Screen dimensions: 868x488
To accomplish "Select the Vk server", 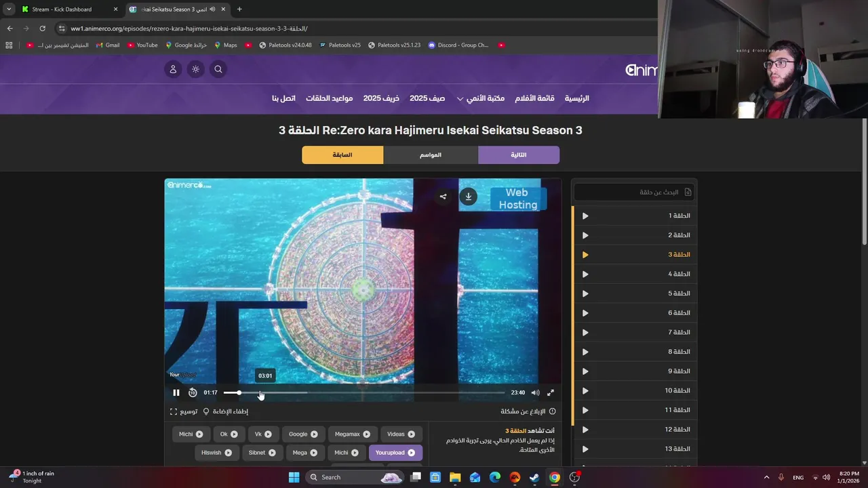I will [x=263, y=434].
